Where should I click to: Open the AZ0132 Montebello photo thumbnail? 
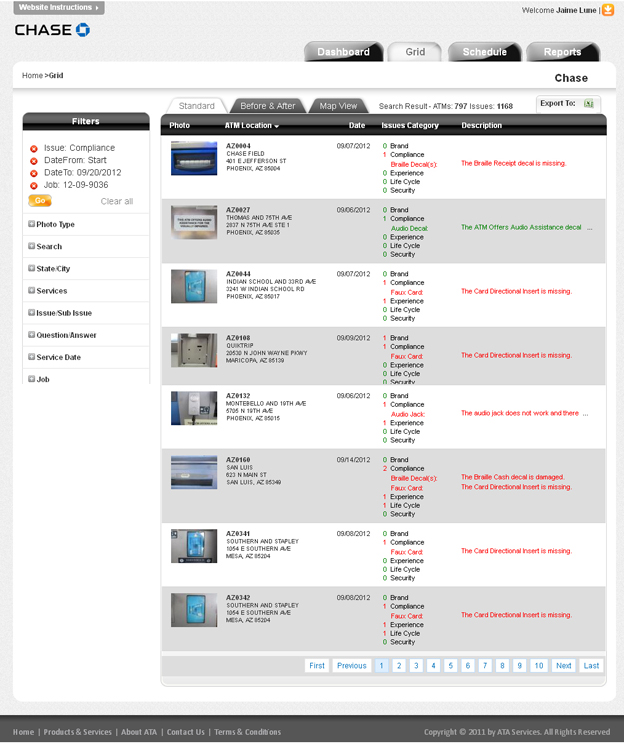pyautogui.click(x=194, y=408)
